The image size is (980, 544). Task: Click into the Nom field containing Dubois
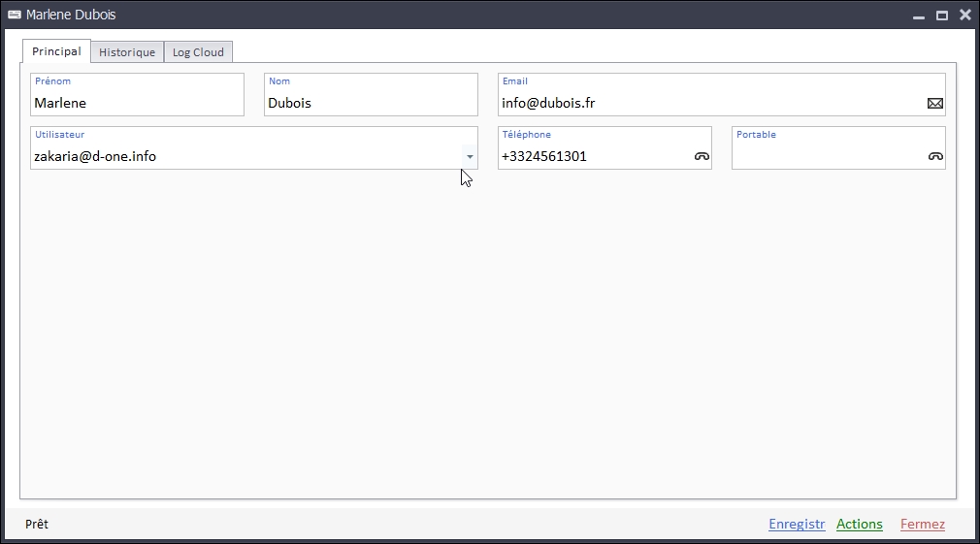(371, 103)
